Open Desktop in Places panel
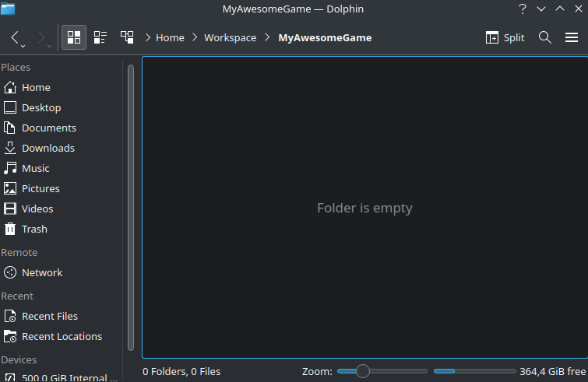Screen dimensions: 588x382 [x=62, y=107]
